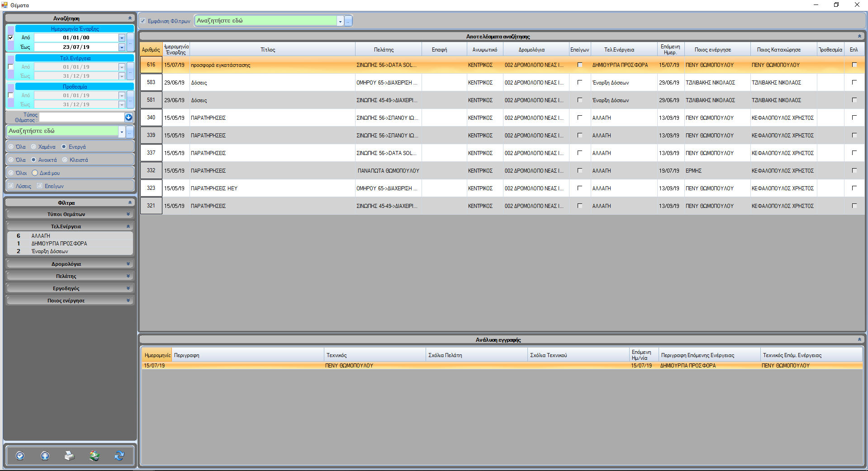
Task: Click the Excel export icon
Action: pyautogui.click(x=94, y=456)
